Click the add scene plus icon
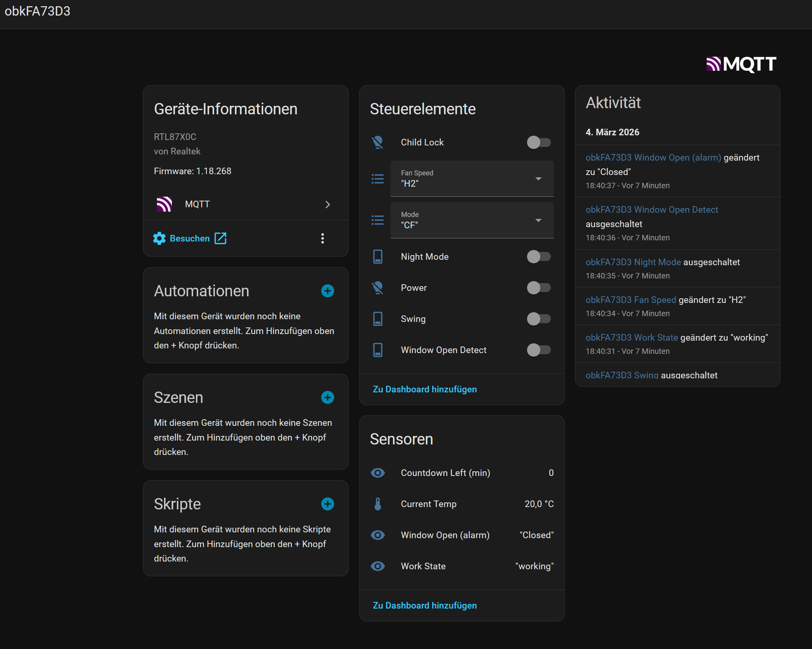 [327, 397]
